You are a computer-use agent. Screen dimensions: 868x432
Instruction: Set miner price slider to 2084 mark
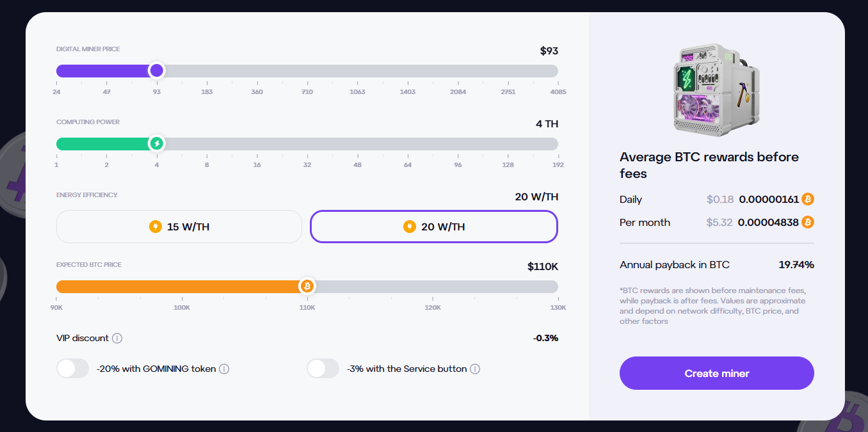pos(458,71)
